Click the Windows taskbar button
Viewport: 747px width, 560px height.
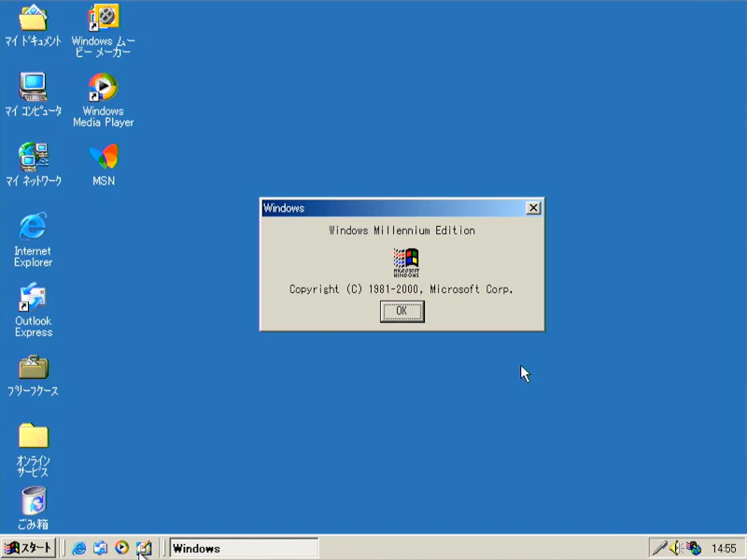(x=244, y=548)
